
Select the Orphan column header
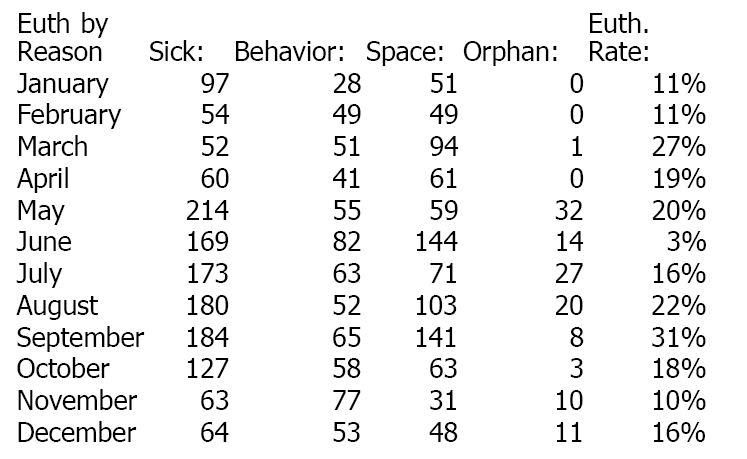point(511,51)
